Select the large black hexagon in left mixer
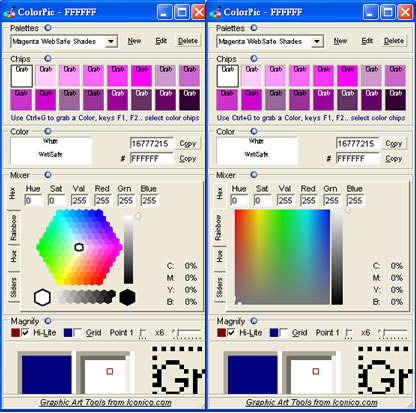 [127, 297]
